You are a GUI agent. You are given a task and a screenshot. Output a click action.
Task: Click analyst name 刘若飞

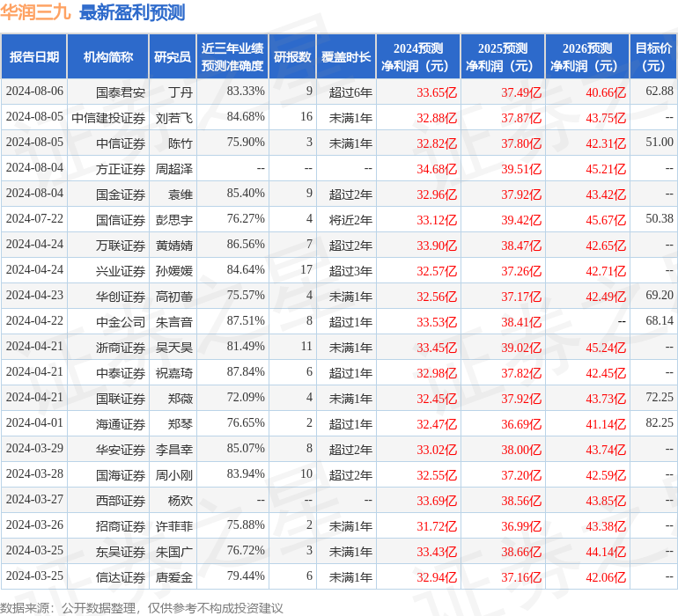[174, 118]
